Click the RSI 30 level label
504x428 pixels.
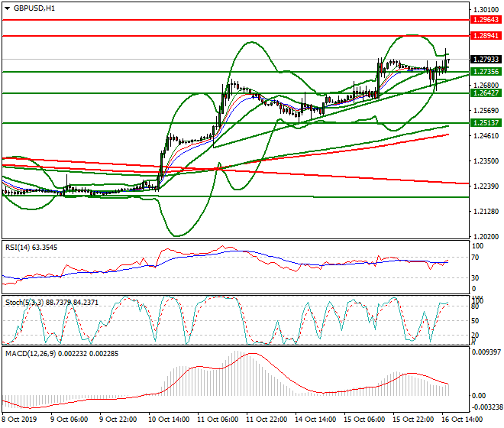(475, 277)
